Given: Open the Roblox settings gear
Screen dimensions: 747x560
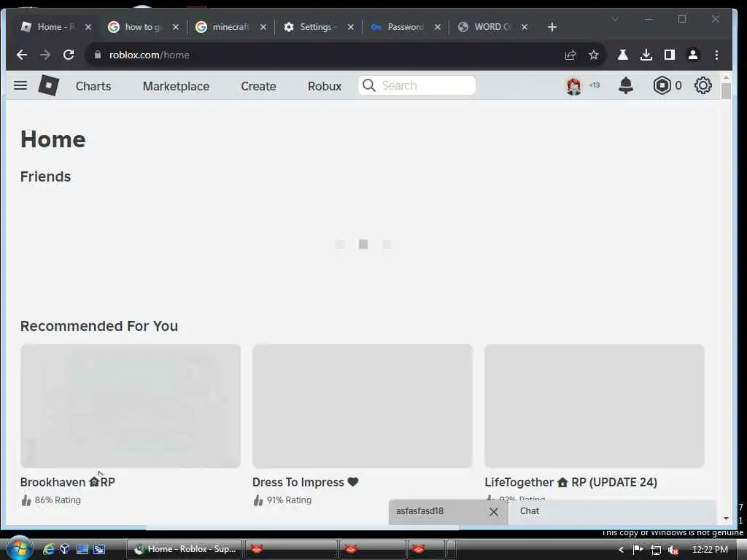Looking at the screenshot, I should (703, 86).
